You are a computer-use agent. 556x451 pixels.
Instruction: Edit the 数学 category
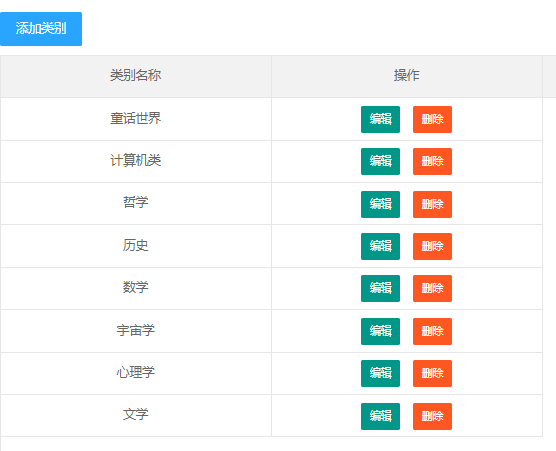(x=380, y=288)
